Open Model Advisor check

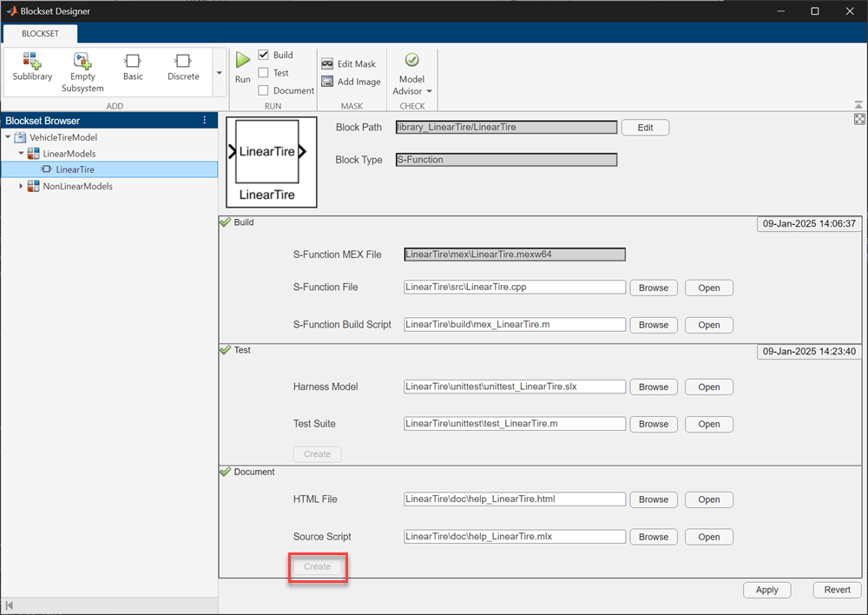[x=411, y=73]
